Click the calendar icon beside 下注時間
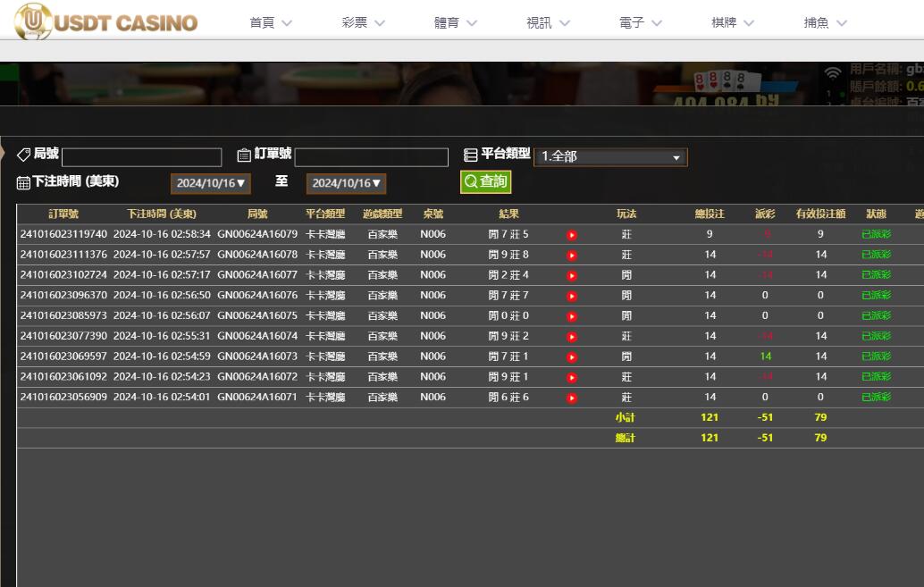Screen dimensions: 924x587 tap(23, 182)
